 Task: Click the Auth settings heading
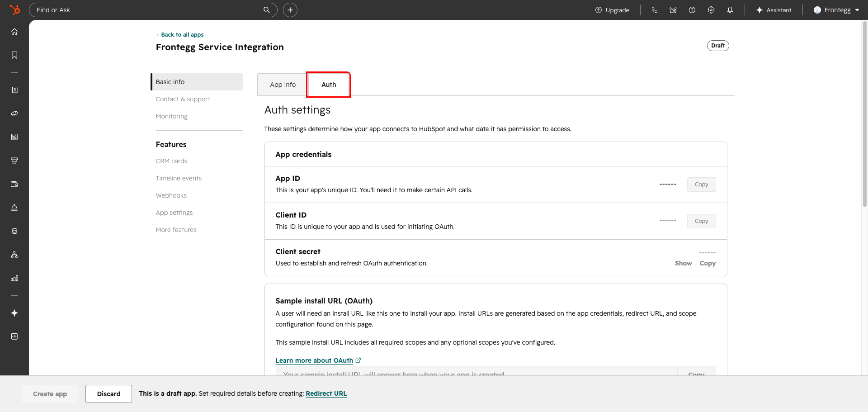tap(297, 110)
